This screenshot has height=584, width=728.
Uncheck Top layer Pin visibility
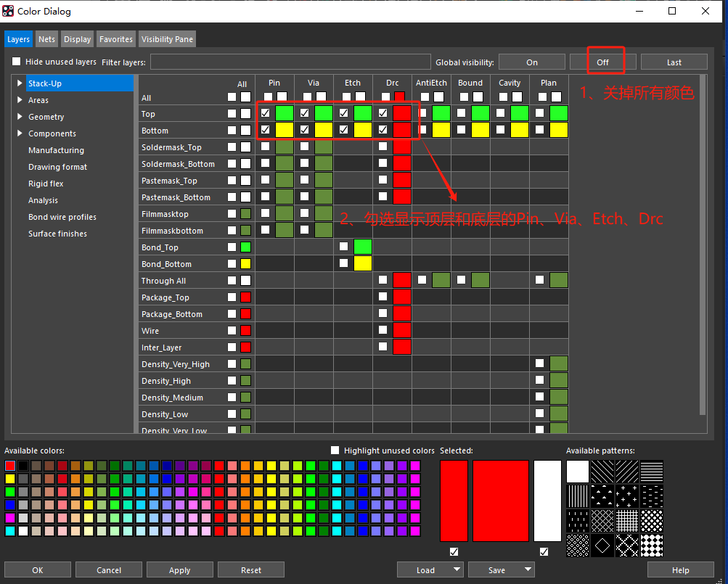pos(265,112)
